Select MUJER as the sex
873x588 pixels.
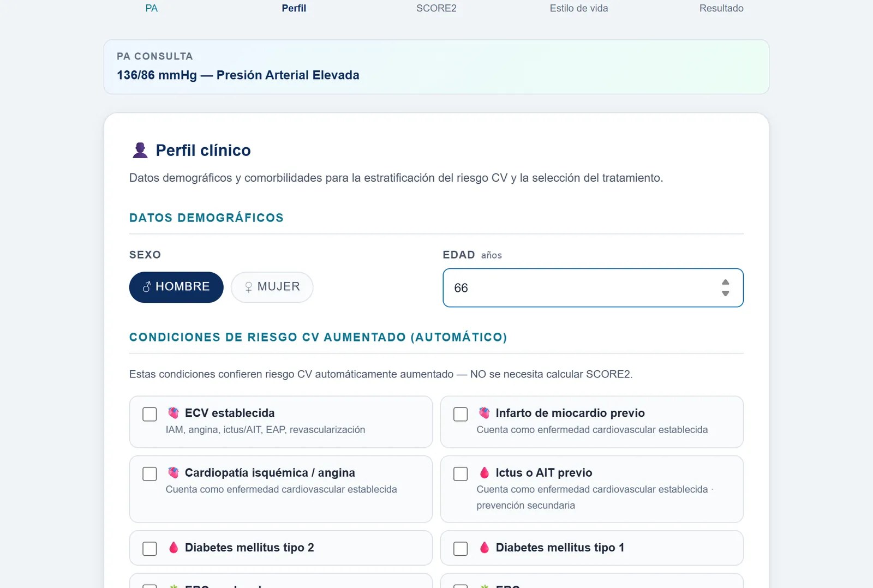[x=272, y=287]
